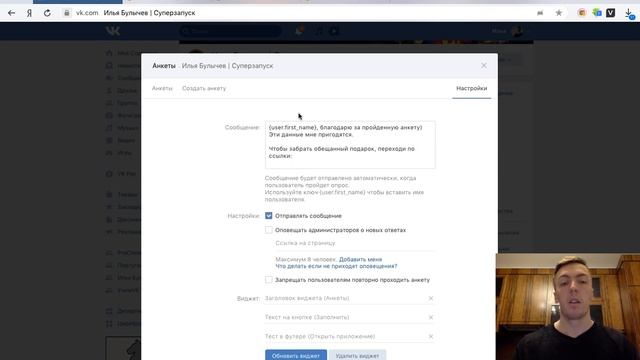
Task: Enable Оповещать администраторов о новых ответах
Action: coord(269,230)
